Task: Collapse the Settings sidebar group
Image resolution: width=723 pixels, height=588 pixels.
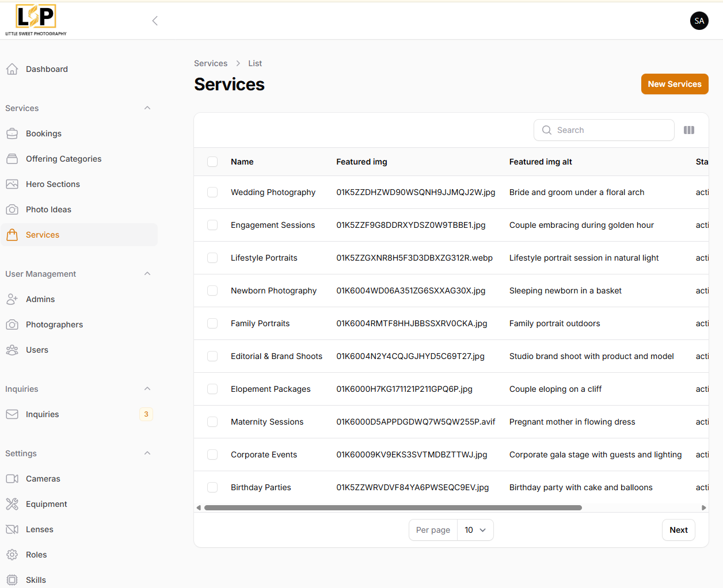Action: [147, 453]
